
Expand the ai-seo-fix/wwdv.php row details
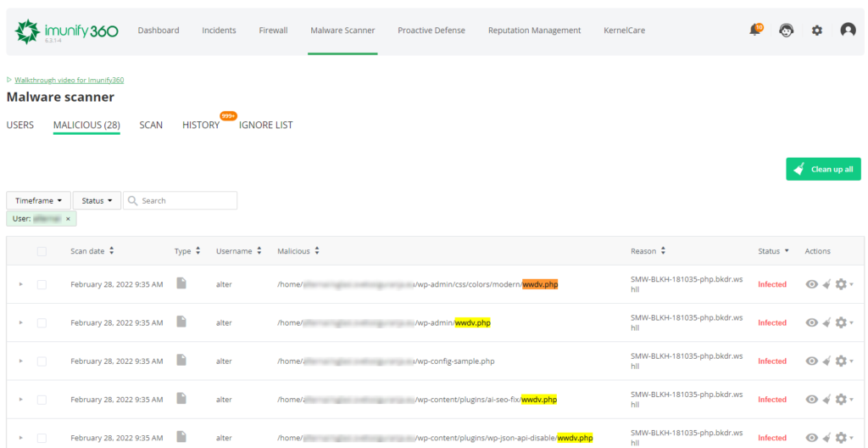(x=21, y=399)
